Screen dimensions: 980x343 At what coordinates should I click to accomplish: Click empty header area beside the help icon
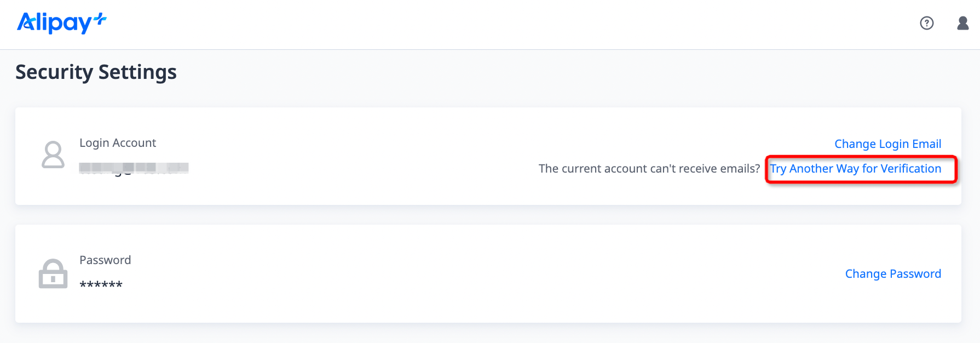pyautogui.click(x=766, y=23)
